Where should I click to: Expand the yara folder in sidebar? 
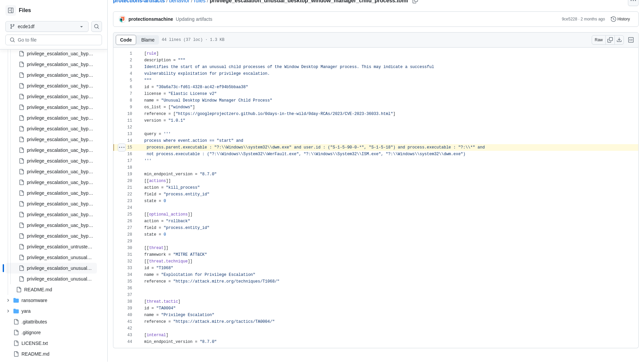coord(8,311)
